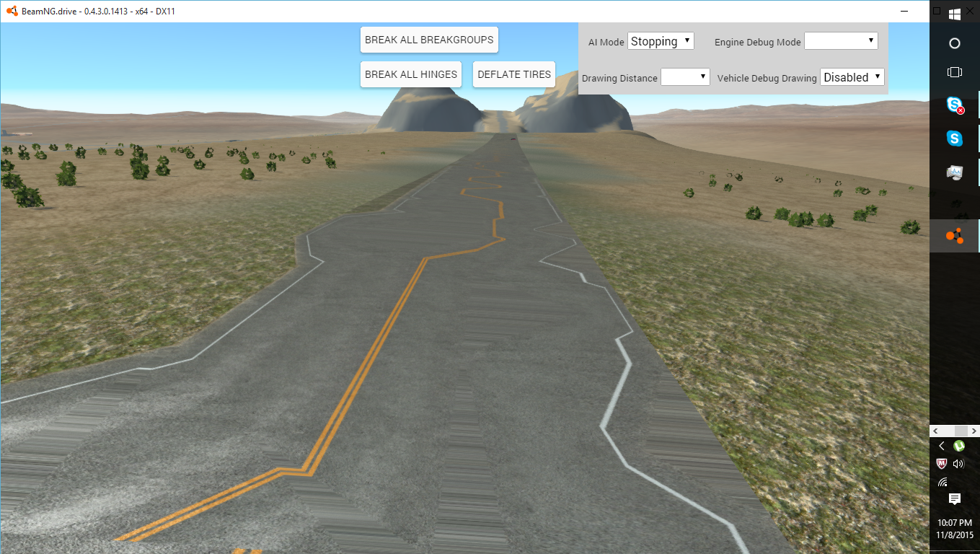Show hidden system tray icons
980x554 pixels.
pyautogui.click(x=942, y=447)
